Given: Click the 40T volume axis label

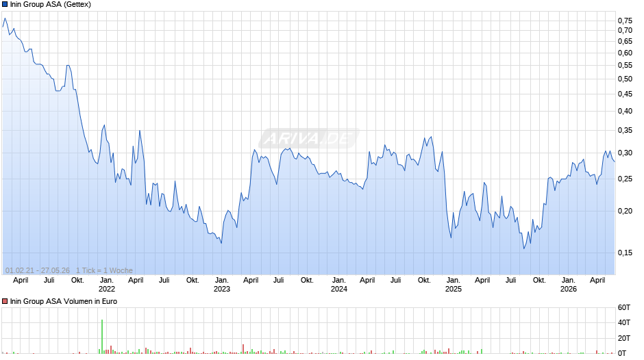Looking at the screenshot, I should [624, 322].
